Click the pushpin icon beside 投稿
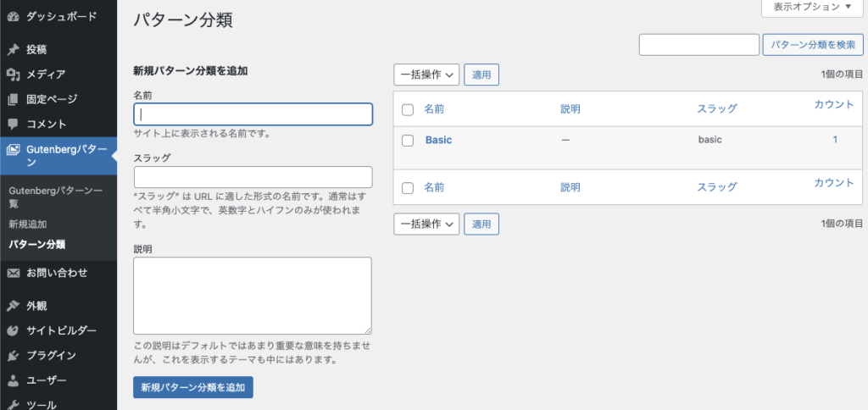Image resolution: width=868 pixels, height=410 pixels. [x=13, y=49]
